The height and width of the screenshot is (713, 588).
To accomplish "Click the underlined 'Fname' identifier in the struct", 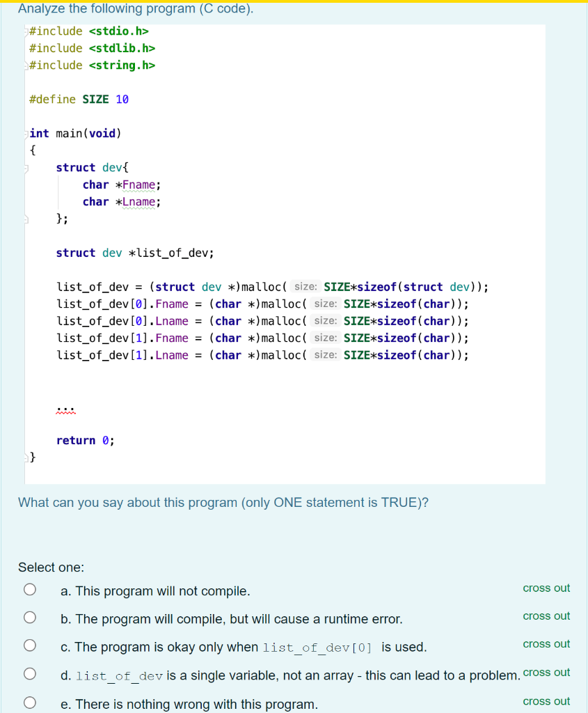I will point(139,185).
